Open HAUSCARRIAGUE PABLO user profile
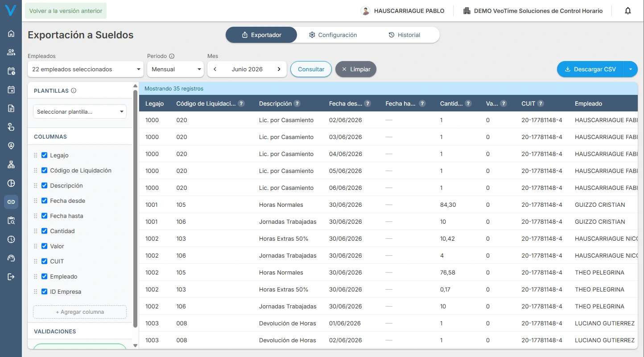Screen dimensions: 644x357 [402, 11]
